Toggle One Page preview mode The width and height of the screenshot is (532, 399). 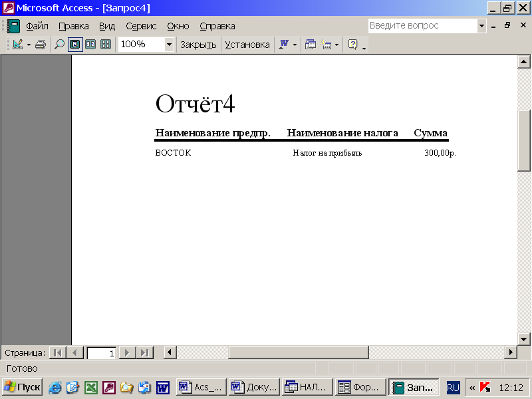[x=75, y=45]
